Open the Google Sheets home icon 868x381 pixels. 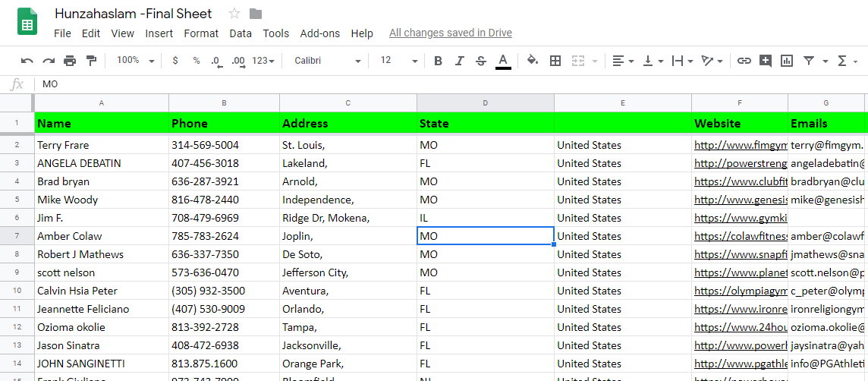pos(27,22)
